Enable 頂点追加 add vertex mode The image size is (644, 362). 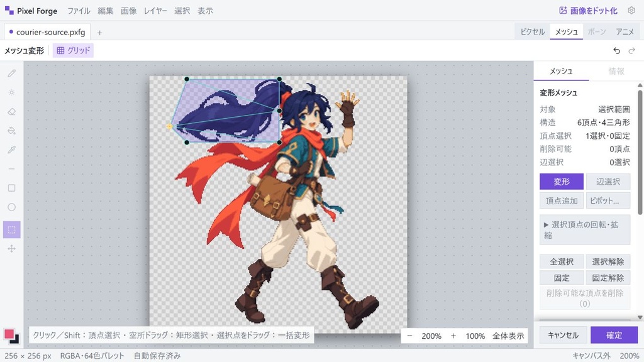[562, 200]
